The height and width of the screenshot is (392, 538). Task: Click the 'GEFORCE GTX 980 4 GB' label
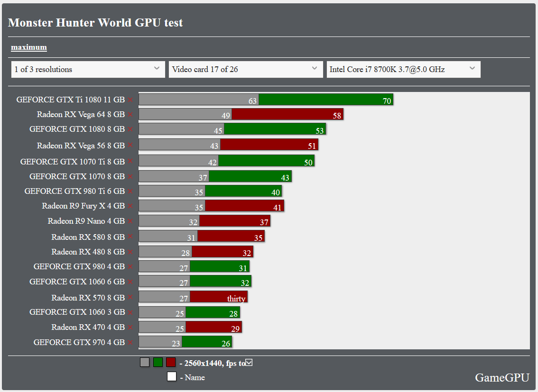pos(79,266)
